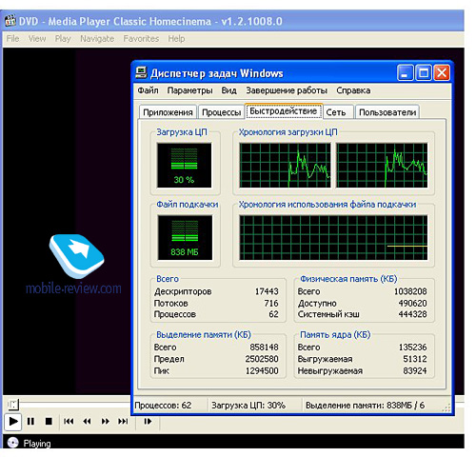Click the frame-step button in Media Player
Screen dimensions: 476x457
[148, 422]
